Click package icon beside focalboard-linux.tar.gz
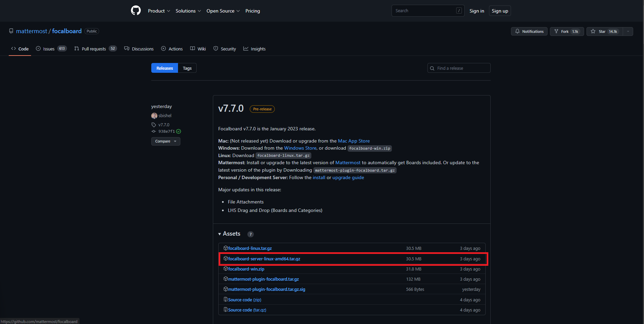The image size is (644, 324). pyautogui.click(x=226, y=248)
